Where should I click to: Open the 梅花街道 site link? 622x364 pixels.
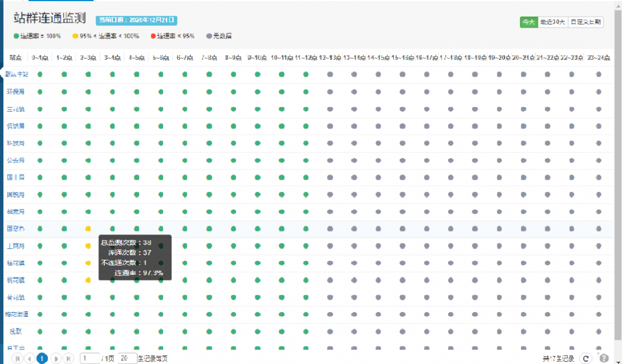point(17,314)
